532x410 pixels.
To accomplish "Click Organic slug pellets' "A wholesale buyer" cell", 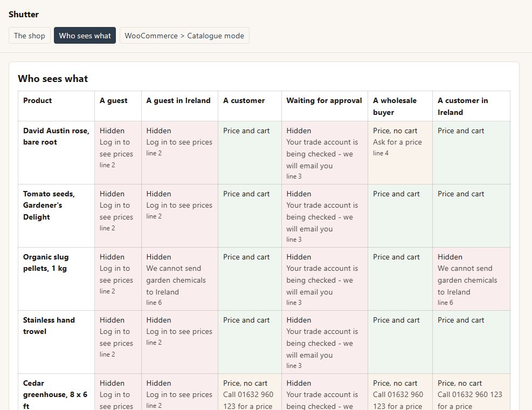I will (400, 279).
